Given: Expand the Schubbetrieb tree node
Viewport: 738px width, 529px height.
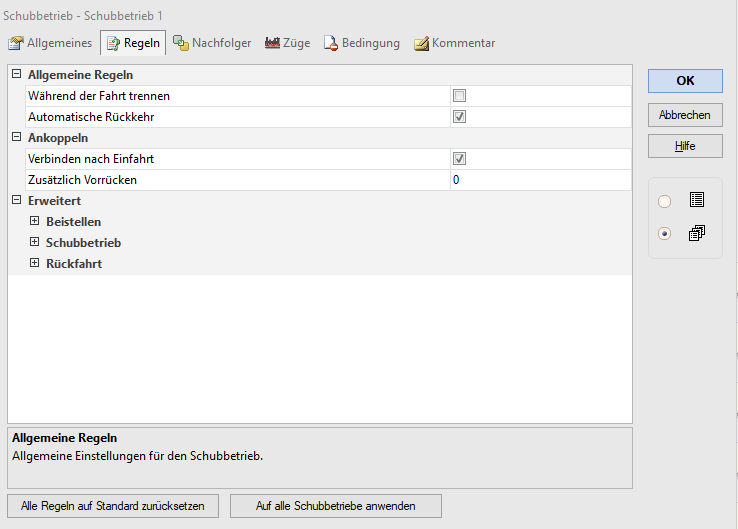Looking at the screenshot, I should click(34, 242).
